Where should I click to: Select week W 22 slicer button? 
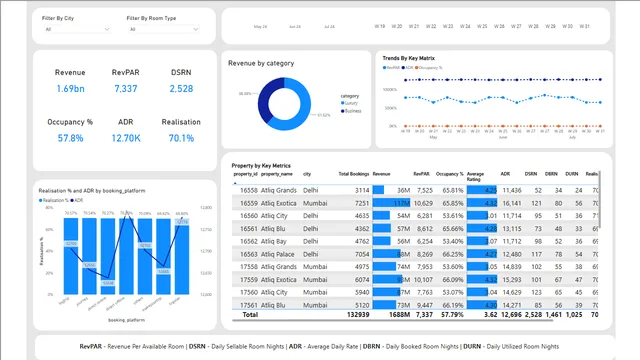tap(431, 26)
